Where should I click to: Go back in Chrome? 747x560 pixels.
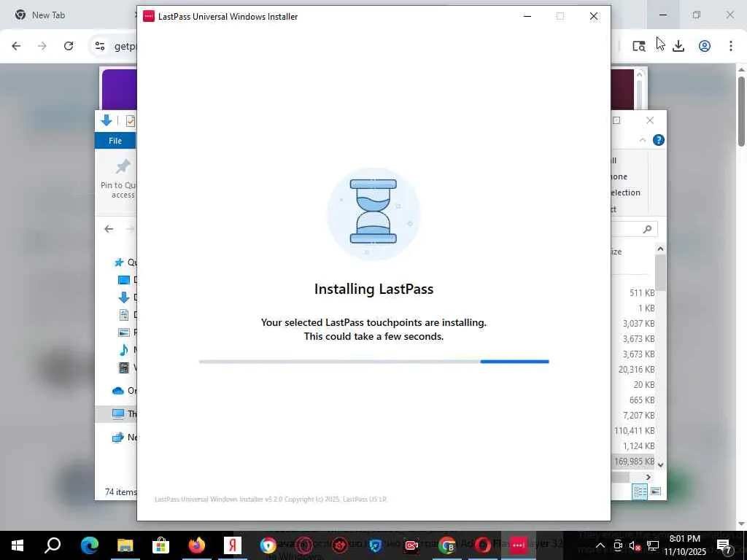click(x=16, y=46)
